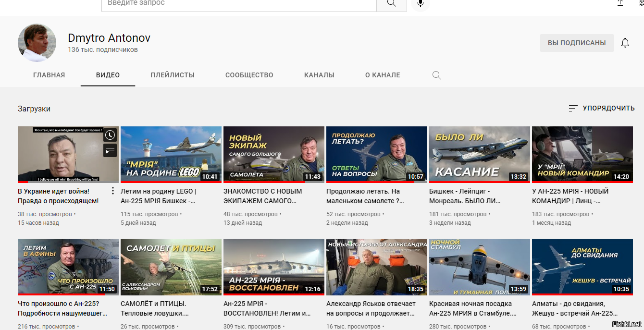
Task: Open the О КАНАЛЕ tab
Action: (383, 75)
